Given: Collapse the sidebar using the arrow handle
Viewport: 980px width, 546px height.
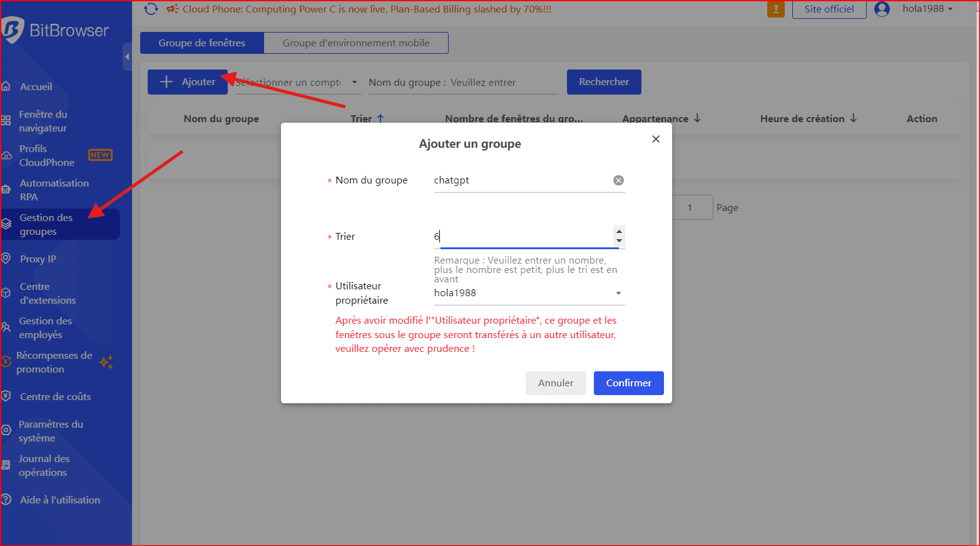Looking at the screenshot, I should coord(127,57).
